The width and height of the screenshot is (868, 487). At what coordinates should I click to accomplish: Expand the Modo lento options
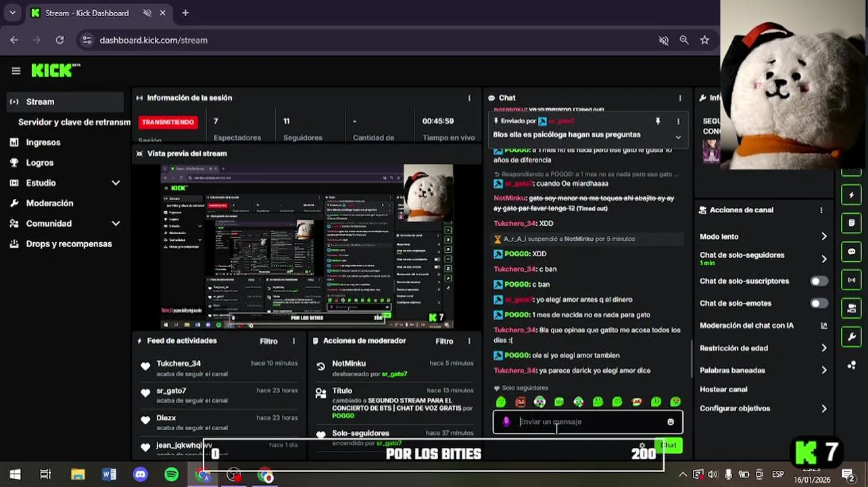[824, 236]
